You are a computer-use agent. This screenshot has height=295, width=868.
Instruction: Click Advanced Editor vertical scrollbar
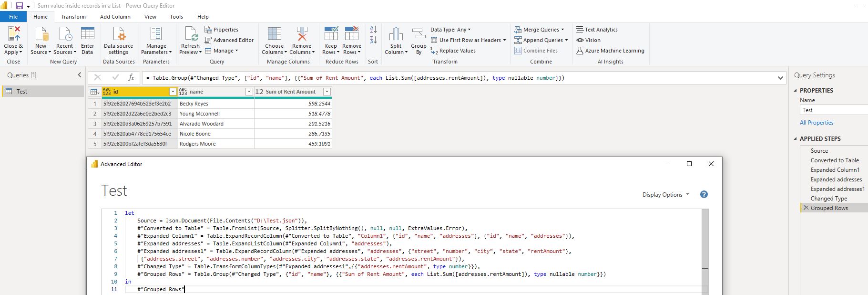coord(705,252)
